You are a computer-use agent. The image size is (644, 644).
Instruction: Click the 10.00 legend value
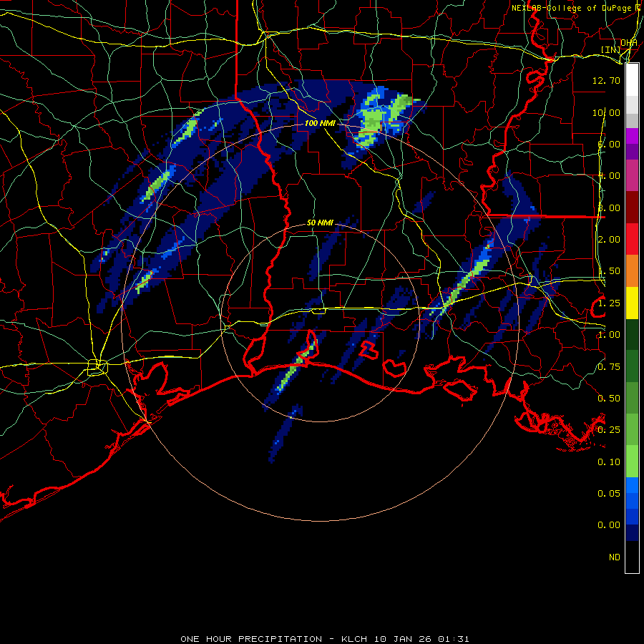[x=606, y=112]
